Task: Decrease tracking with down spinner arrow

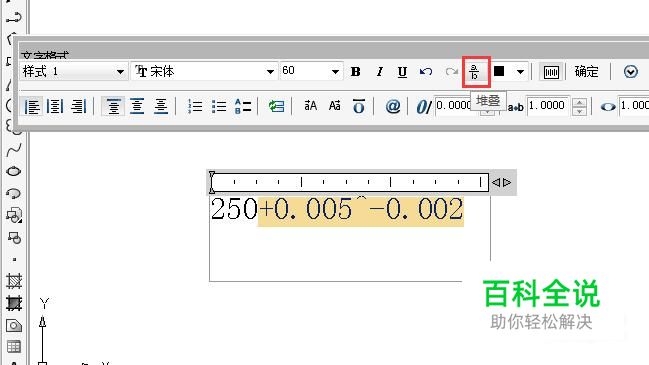Action: click(x=579, y=111)
